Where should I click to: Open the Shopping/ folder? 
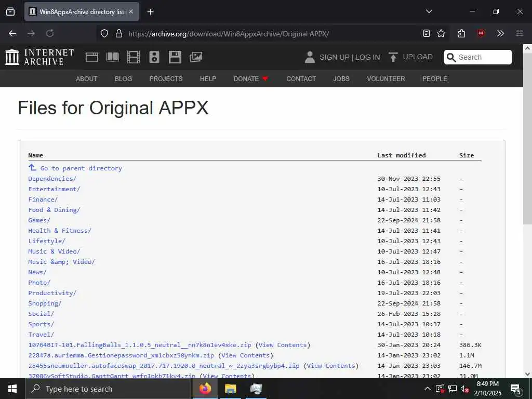click(45, 303)
